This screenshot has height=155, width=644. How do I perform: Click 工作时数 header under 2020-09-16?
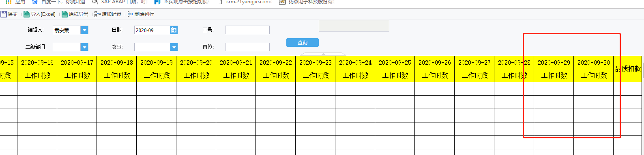[x=37, y=76]
